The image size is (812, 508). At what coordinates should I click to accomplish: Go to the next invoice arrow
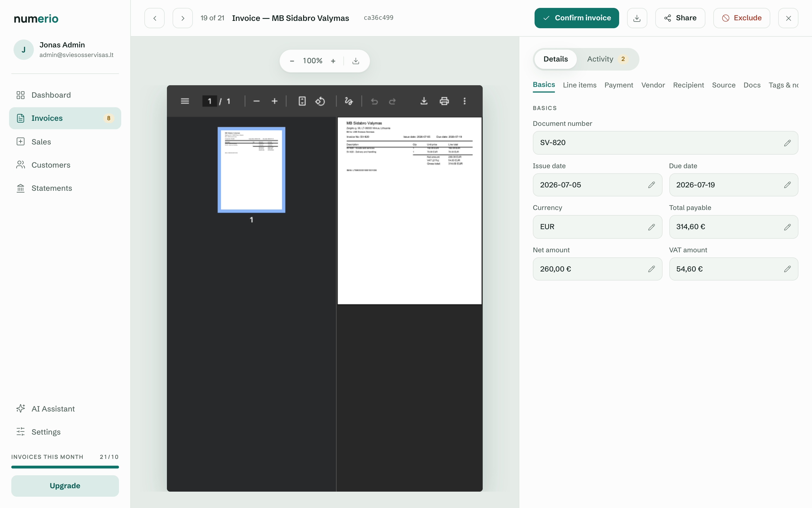click(182, 18)
